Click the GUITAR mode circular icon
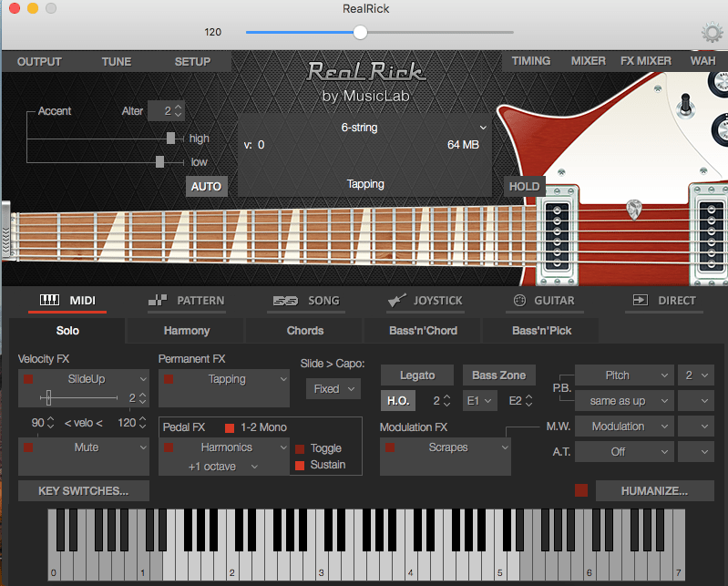728x586 pixels. 519,301
